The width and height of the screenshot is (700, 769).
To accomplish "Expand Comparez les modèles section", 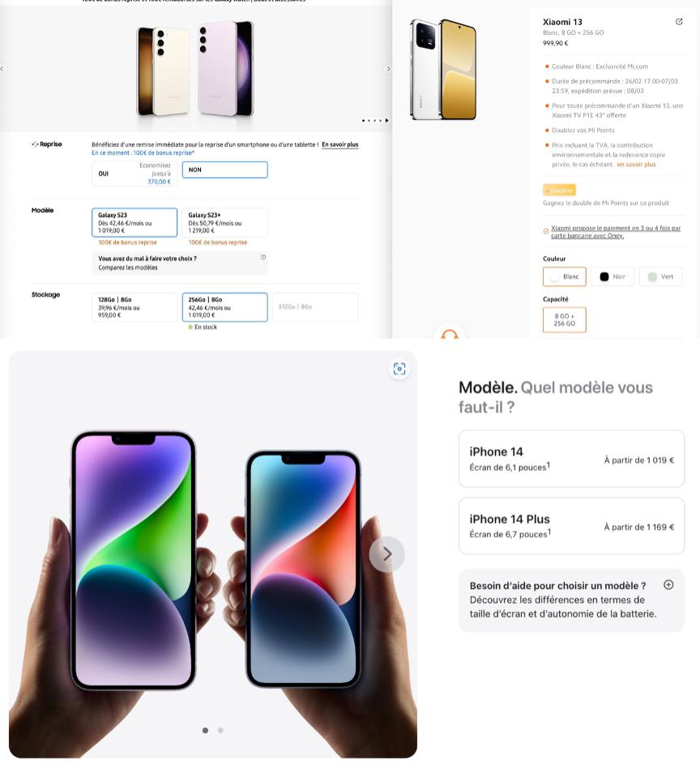I will (179, 263).
